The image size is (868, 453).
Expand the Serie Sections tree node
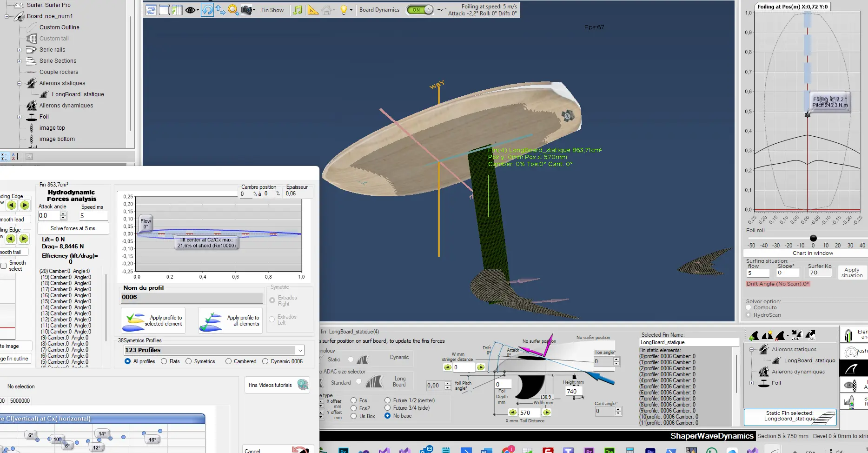(x=20, y=61)
